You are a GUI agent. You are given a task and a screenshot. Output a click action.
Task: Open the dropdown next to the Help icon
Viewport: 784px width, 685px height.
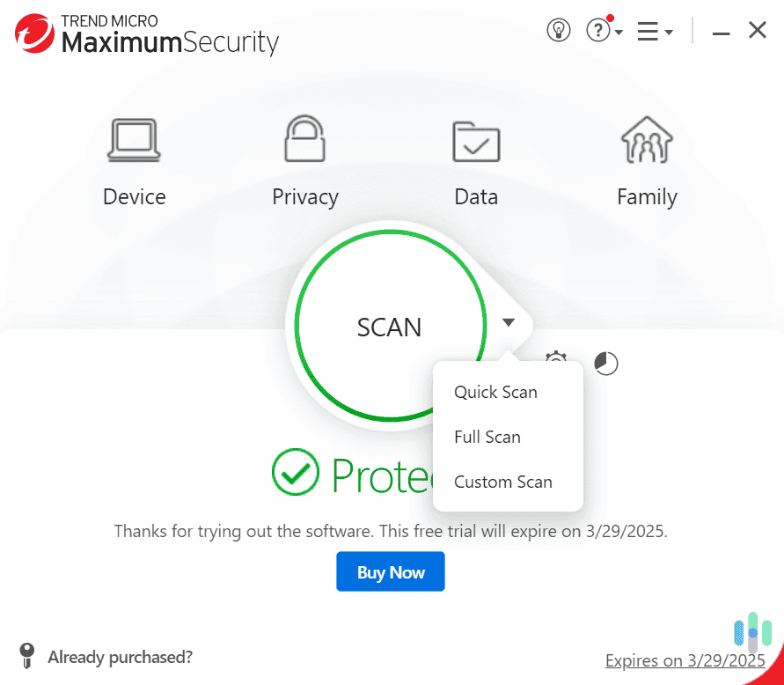click(x=618, y=33)
